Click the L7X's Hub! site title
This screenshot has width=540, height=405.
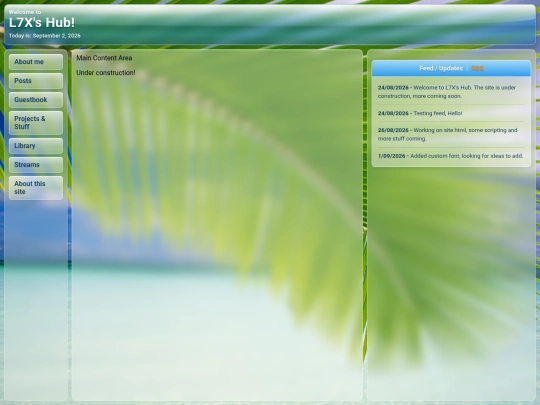(x=42, y=23)
